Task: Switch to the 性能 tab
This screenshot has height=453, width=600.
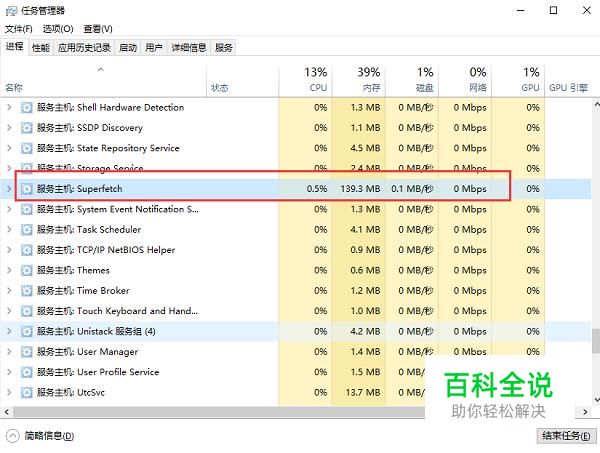Action: click(x=41, y=48)
